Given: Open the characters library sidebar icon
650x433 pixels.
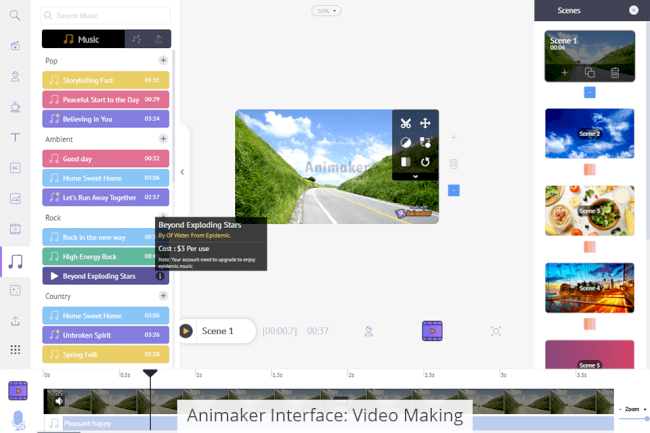Looking at the screenshot, I should [x=15, y=77].
